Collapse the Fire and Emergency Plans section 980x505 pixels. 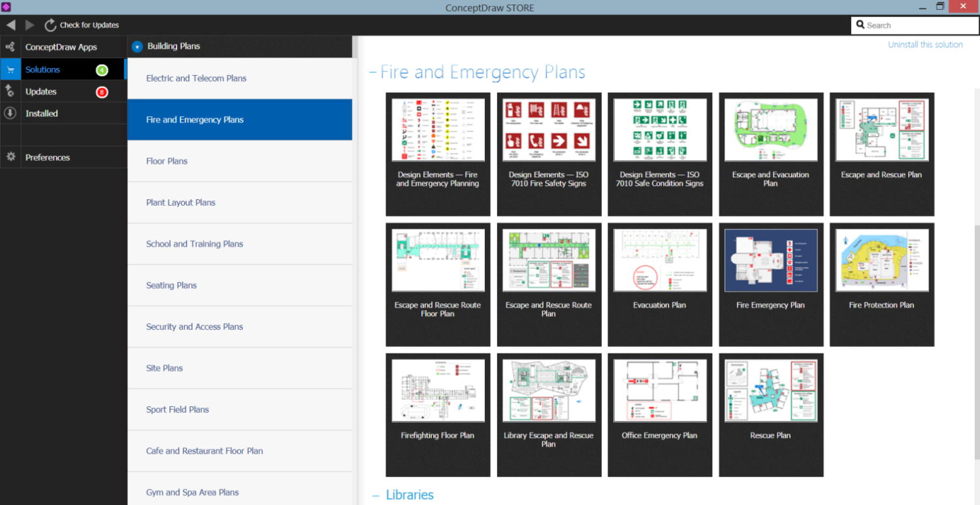(372, 72)
